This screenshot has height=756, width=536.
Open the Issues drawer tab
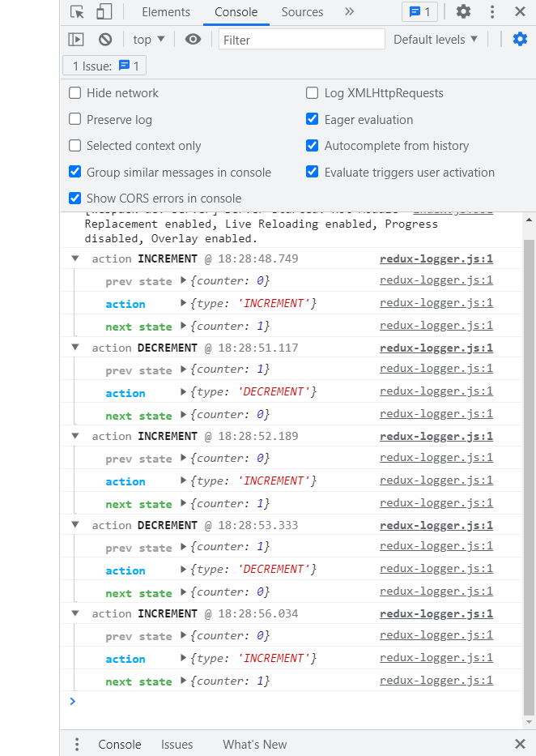[177, 745]
